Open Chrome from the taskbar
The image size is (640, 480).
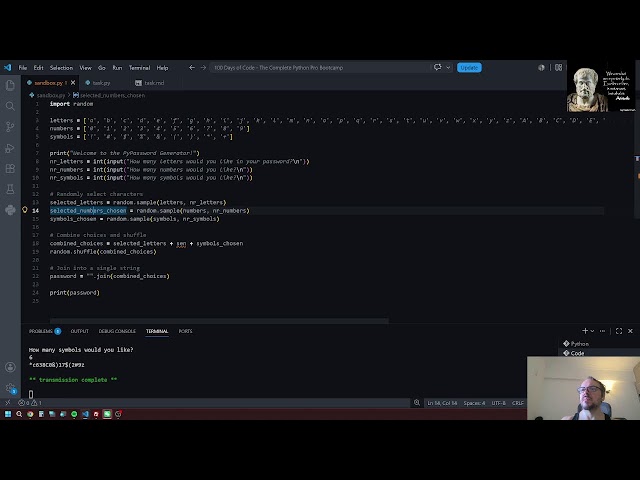[x=30, y=414]
